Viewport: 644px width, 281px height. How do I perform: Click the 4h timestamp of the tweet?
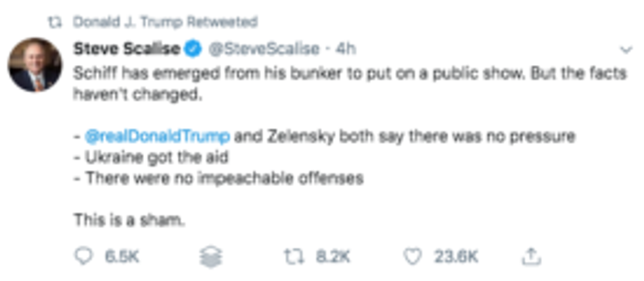[345, 49]
